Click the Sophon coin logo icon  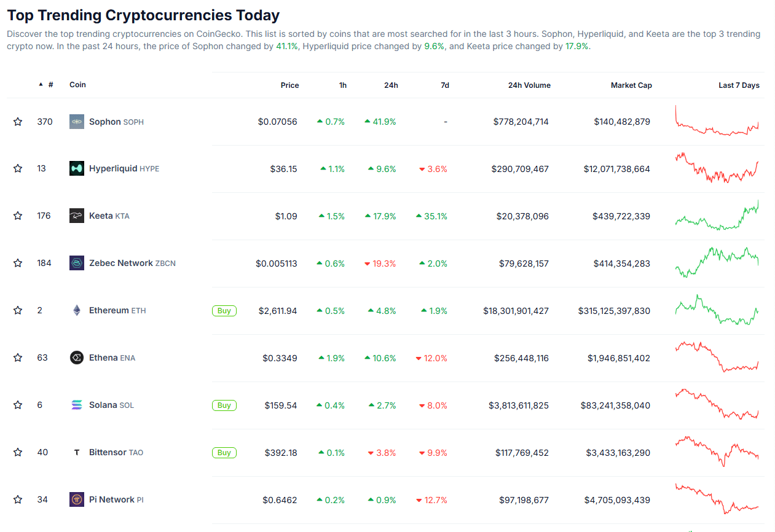coord(76,122)
